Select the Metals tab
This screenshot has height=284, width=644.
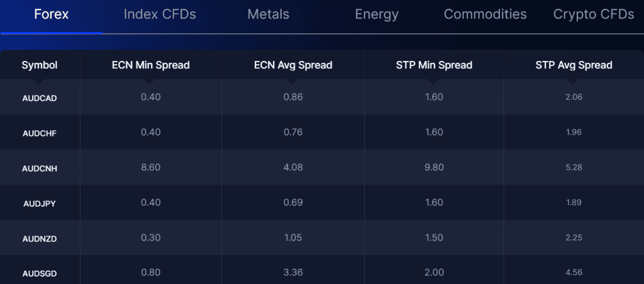(269, 14)
